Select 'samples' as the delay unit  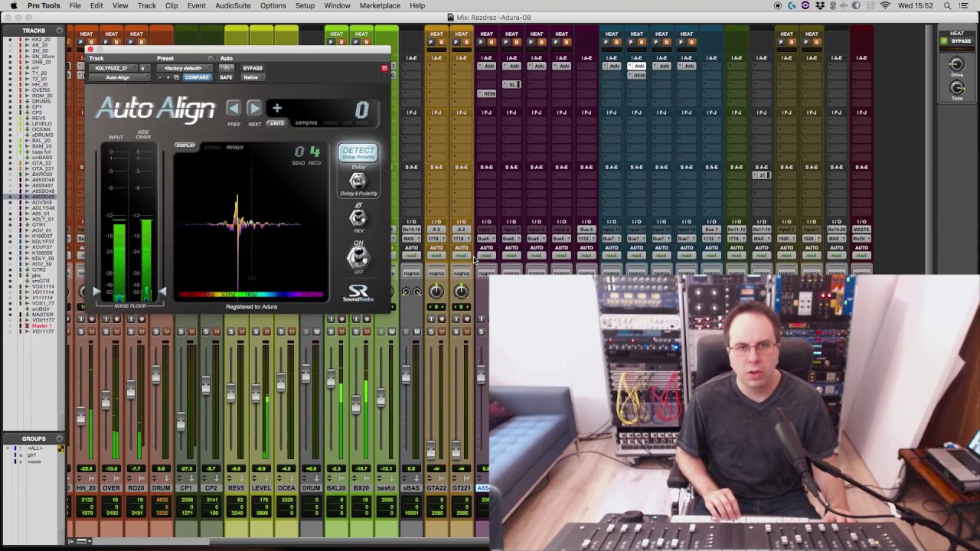click(306, 122)
